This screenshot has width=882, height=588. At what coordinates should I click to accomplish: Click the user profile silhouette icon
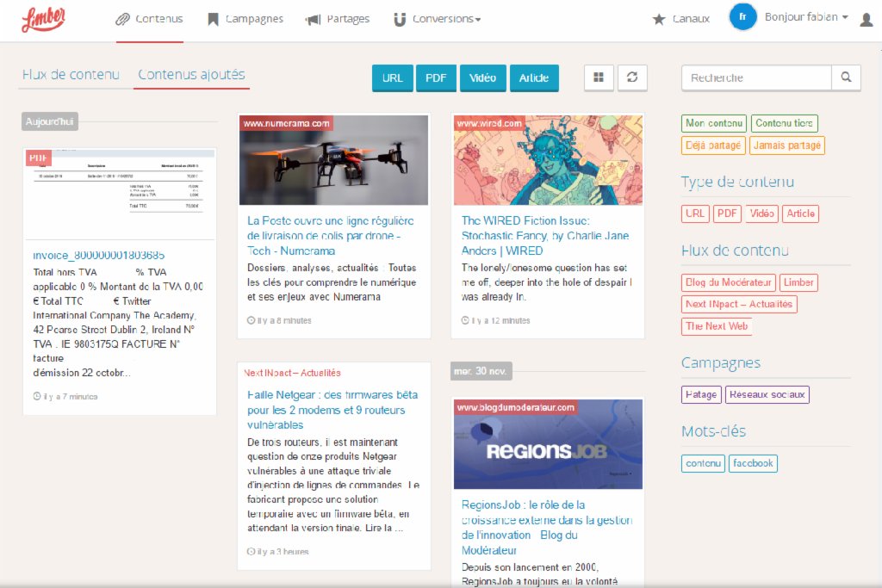[x=866, y=20]
